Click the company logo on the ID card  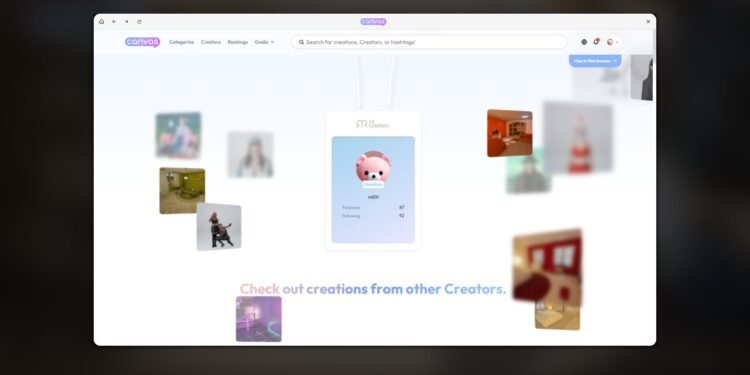[373, 124]
